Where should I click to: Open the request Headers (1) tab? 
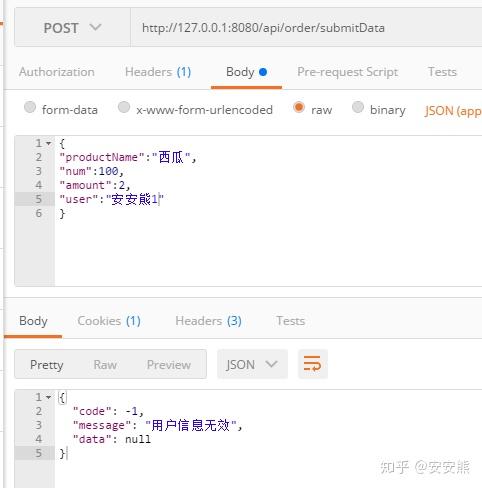pyautogui.click(x=158, y=72)
